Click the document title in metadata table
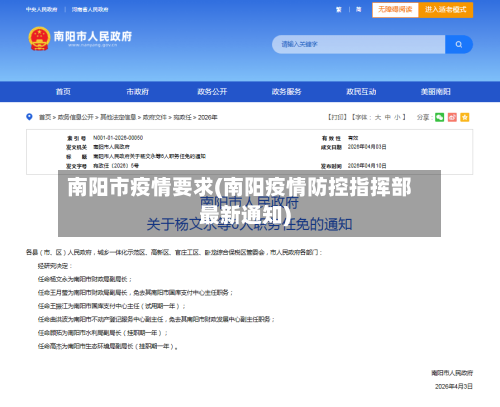The height and width of the screenshot is (407, 500). click(149, 156)
